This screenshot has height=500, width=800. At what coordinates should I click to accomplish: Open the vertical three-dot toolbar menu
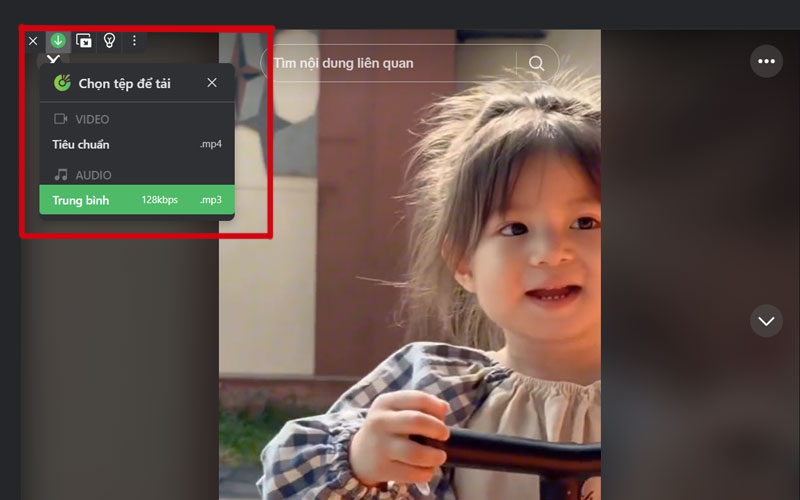click(135, 41)
